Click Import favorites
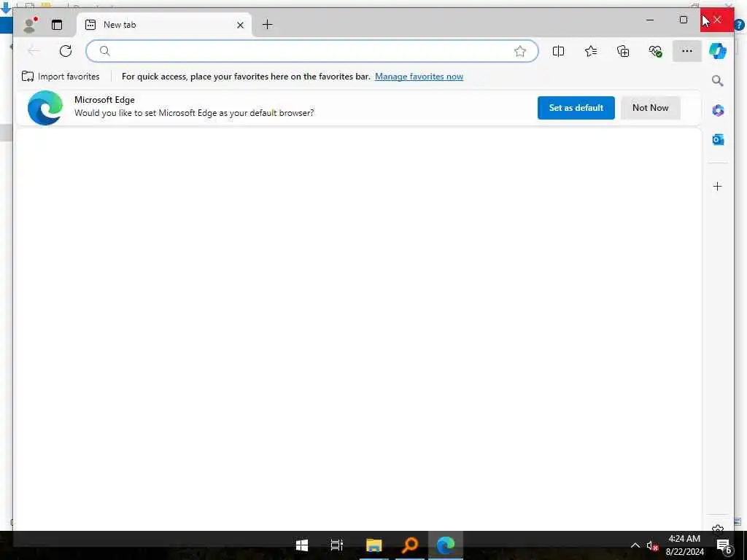Screen dimensions: 747x560 point(61,76)
